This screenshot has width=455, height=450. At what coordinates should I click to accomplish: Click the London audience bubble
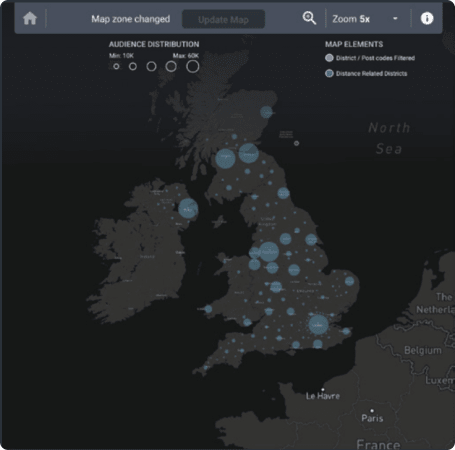[x=318, y=324]
